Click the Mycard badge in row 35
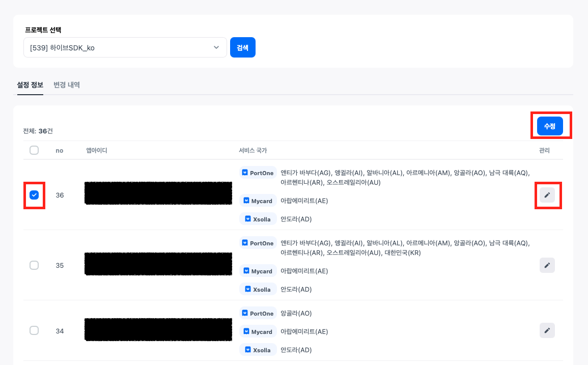Image resolution: width=588 pixels, height=365 pixels. 258,271
